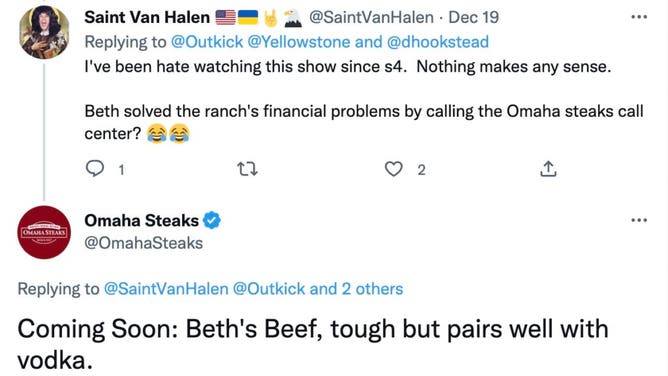Screen dimensions: 668x376
Task: Open the Omaha Steaks display name
Action: point(141,221)
